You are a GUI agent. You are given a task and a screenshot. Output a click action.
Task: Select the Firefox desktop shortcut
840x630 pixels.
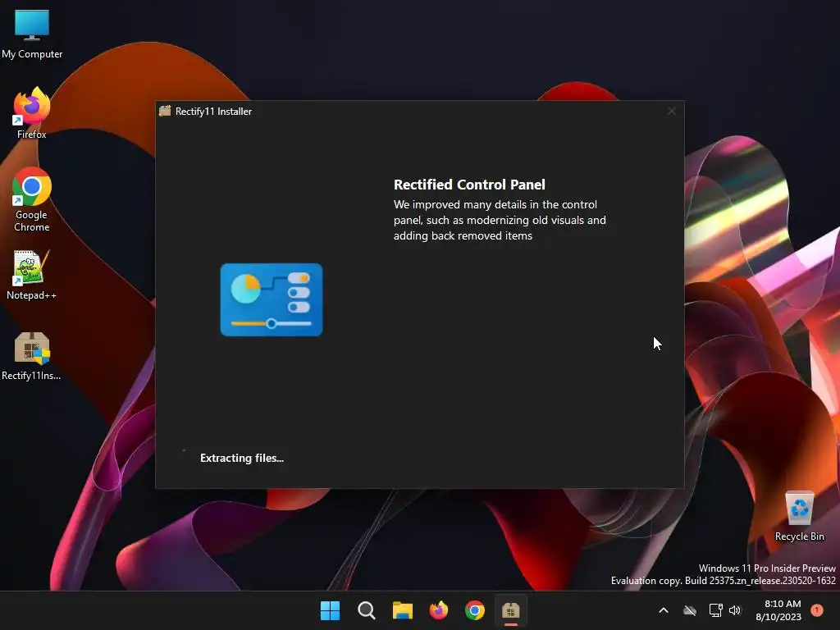tap(32, 113)
